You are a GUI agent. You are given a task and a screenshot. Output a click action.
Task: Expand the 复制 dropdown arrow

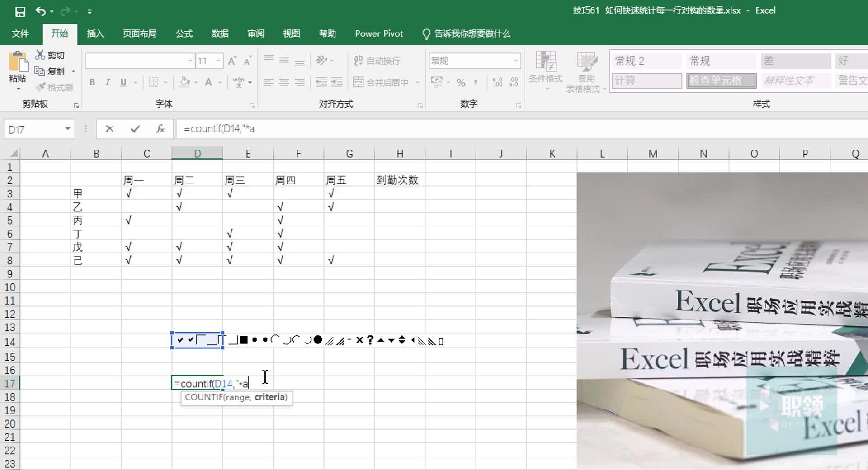click(x=73, y=71)
